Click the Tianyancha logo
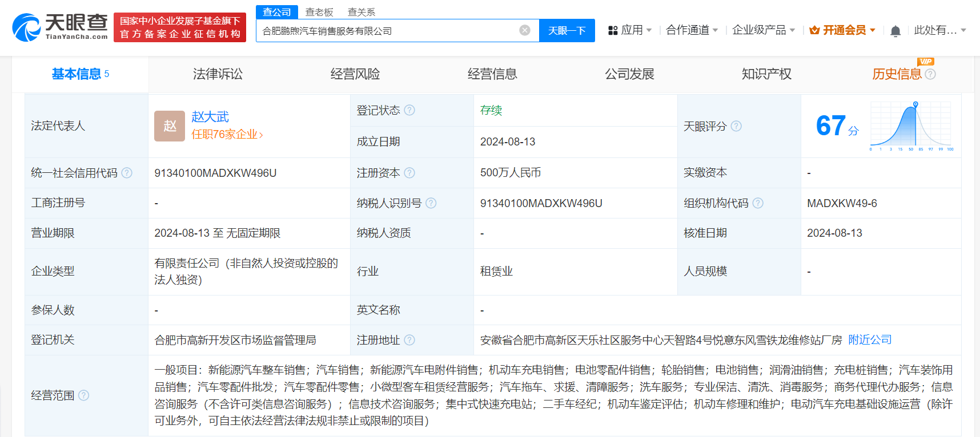 tap(60, 27)
